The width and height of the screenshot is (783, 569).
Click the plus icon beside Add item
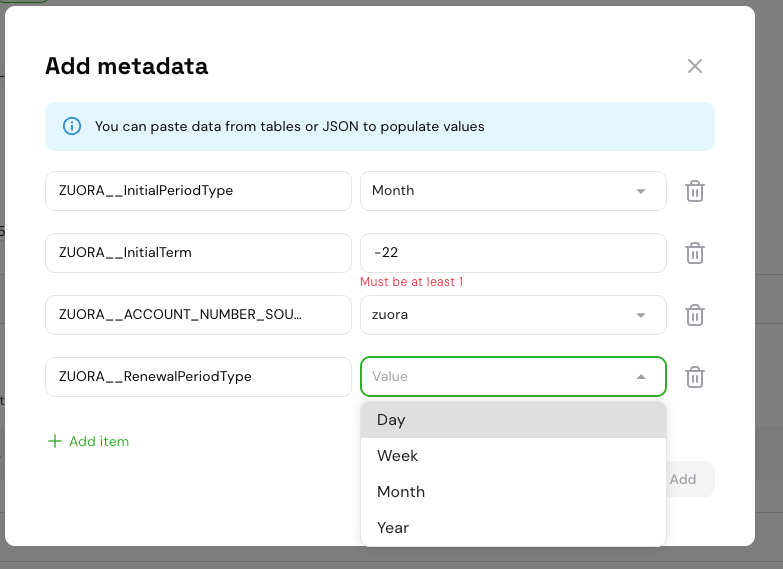point(54,441)
